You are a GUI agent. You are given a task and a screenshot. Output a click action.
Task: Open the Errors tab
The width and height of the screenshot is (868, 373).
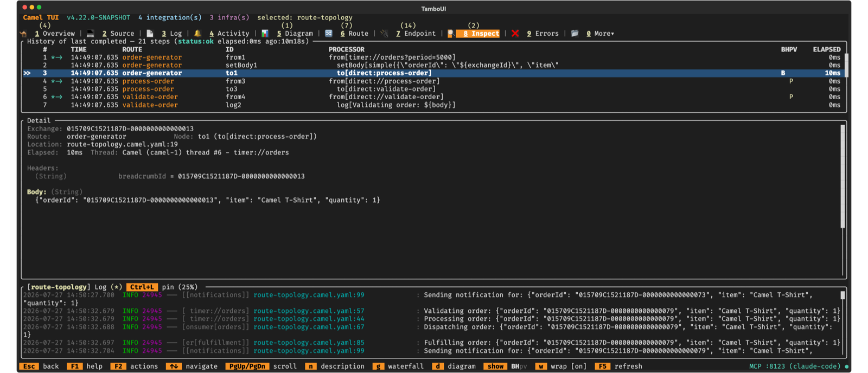(543, 34)
